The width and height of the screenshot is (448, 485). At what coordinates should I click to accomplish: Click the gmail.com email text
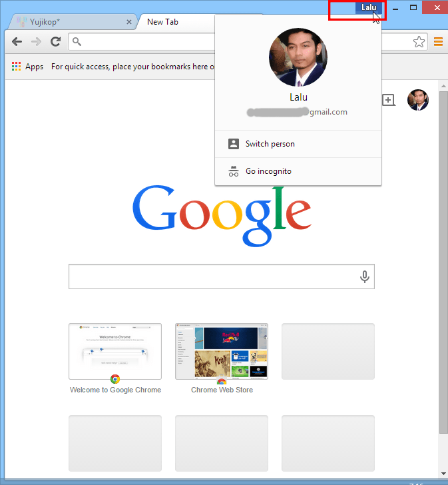(x=328, y=112)
